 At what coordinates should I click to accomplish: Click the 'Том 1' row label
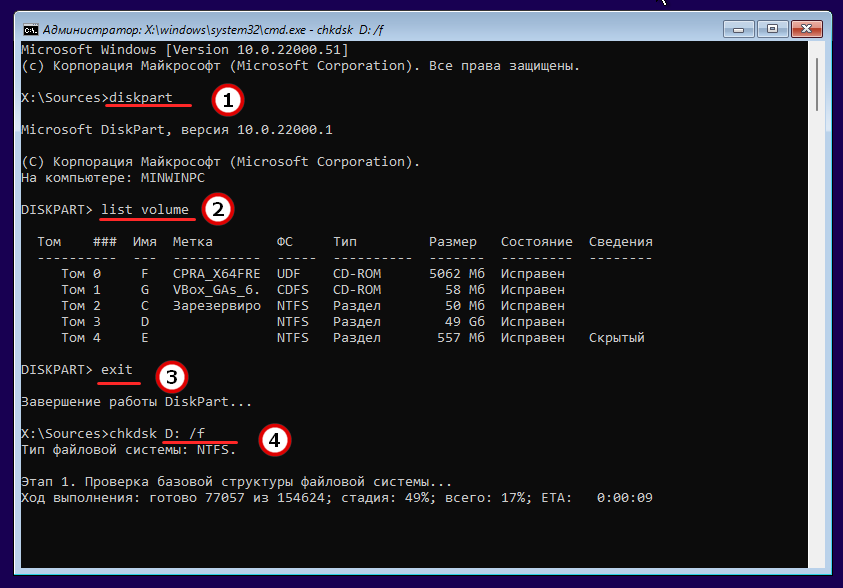click(81, 290)
